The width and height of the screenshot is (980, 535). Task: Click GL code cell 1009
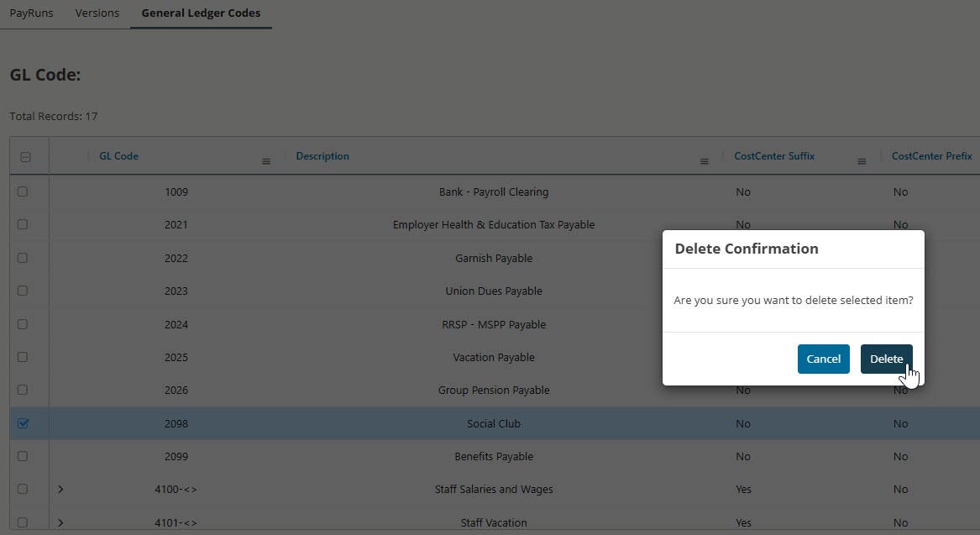coord(176,191)
